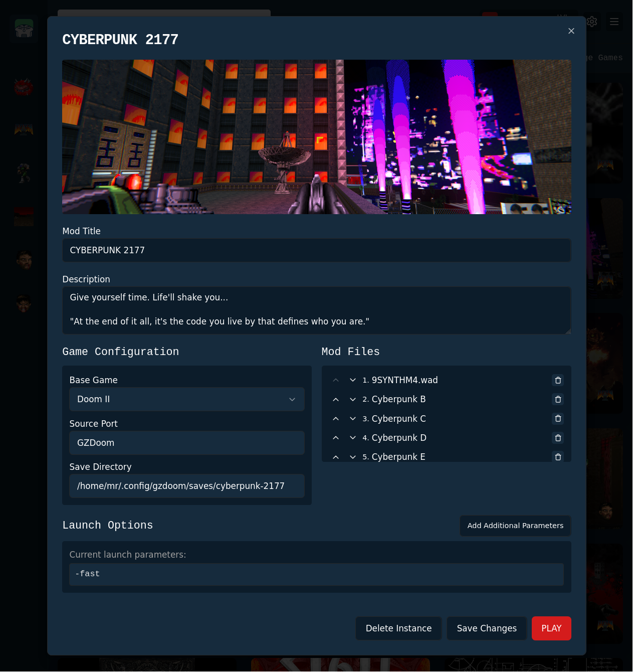Click the Cyberpunk 2177 banner screenshot
Viewport: 633px width, 672px height.
[317, 137]
